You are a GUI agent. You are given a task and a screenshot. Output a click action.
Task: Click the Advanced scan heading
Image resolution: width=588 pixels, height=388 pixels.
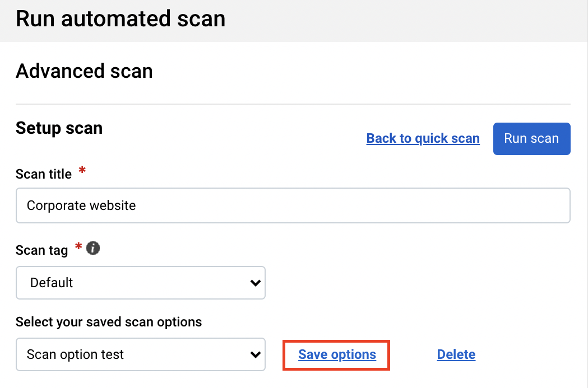84,71
